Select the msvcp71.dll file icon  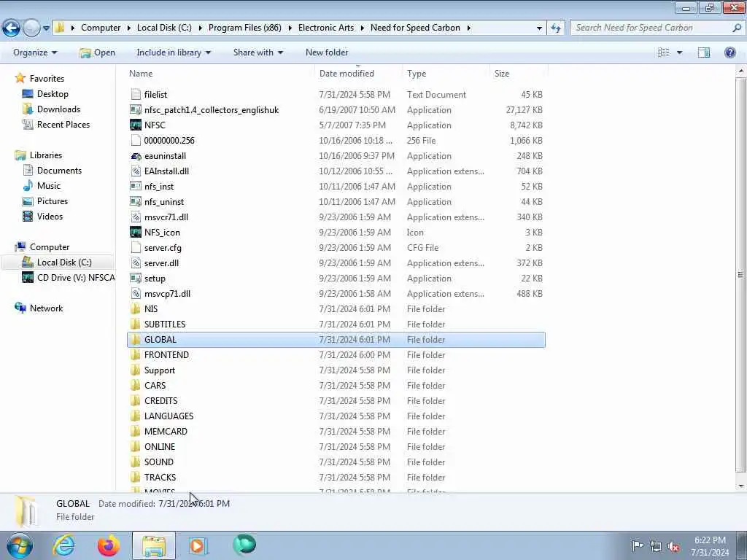[136, 294]
